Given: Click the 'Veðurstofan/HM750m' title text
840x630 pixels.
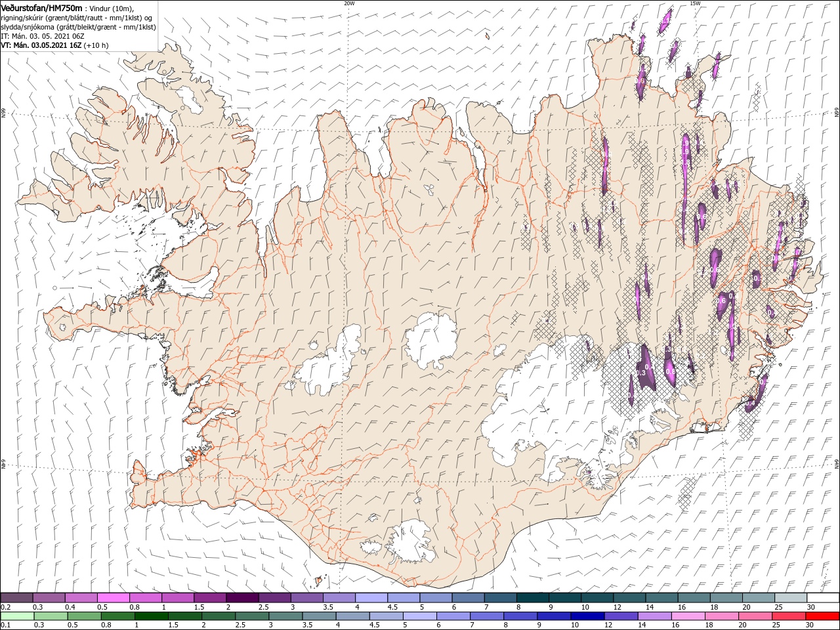Looking at the screenshot, I should [x=41, y=8].
